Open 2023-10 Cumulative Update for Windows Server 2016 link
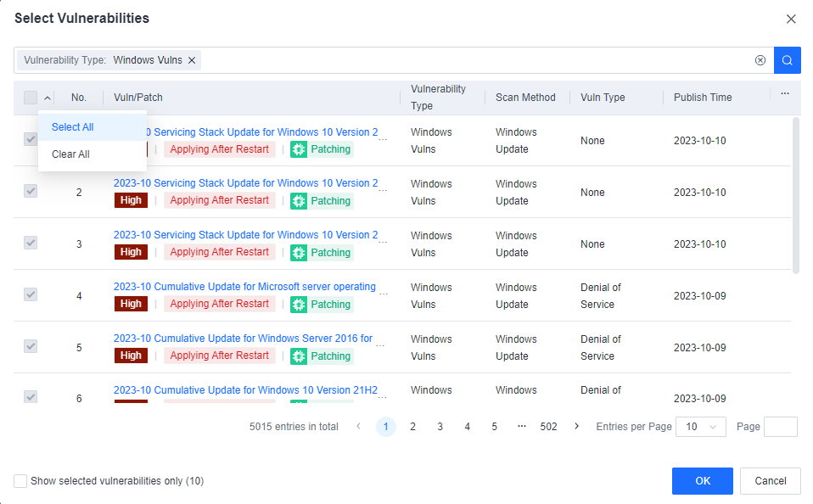The image size is (813, 504). point(243,339)
